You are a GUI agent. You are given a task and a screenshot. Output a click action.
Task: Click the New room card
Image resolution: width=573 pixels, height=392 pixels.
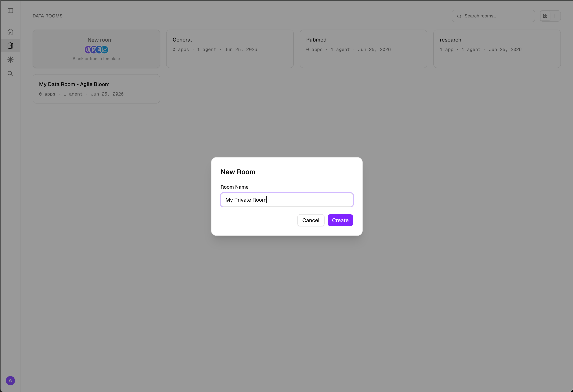click(96, 49)
